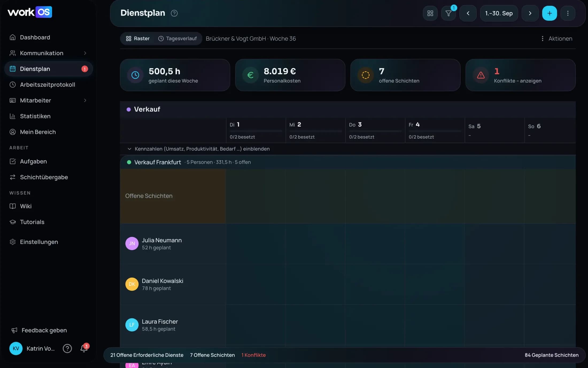Open header three-dot more menu
The height and width of the screenshot is (368, 588).
click(x=568, y=13)
